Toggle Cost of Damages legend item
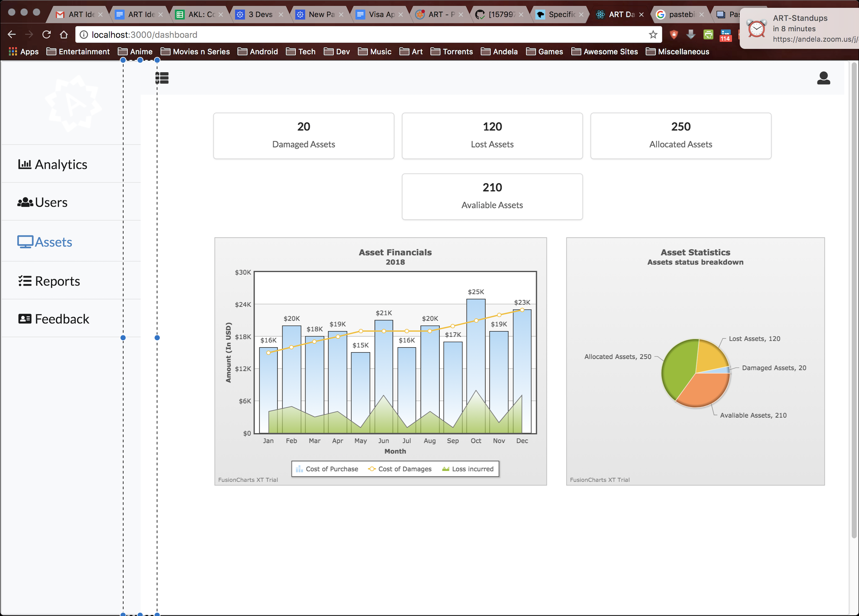The image size is (859, 616). (x=400, y=469)
